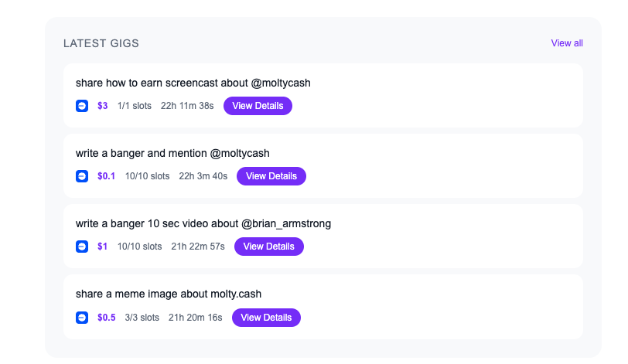Click the '1/1 slots' text
628x364 pixels.
[135, 106]
